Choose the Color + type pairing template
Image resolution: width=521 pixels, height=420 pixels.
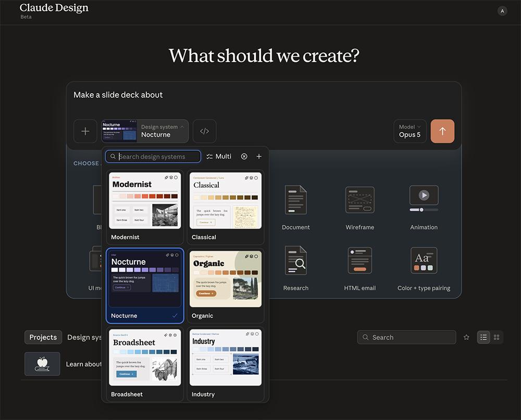[x=424, y=268]
